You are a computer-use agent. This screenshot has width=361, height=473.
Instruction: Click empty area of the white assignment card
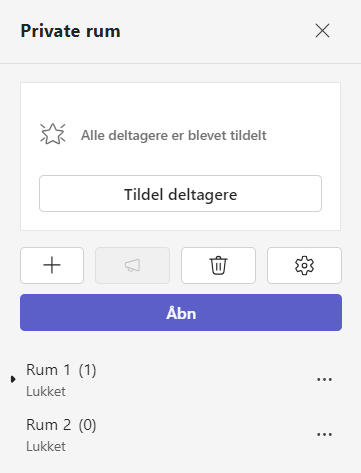click(x=180, y=100)
